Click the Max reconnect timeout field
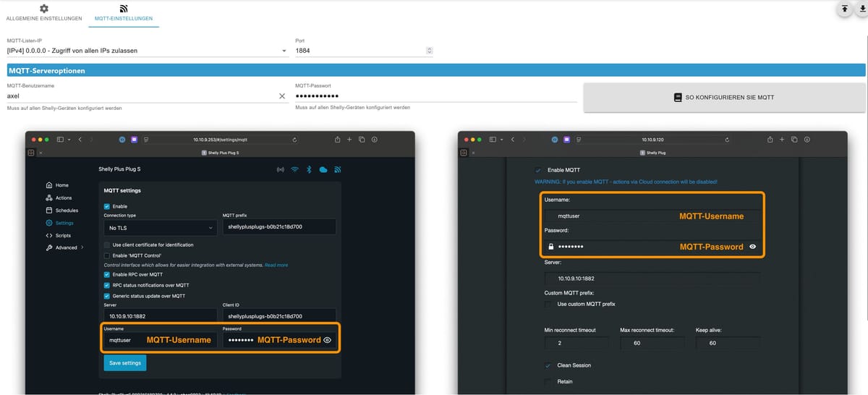Image resolution: width=868 pixels, height=395 pixels. 654,343
